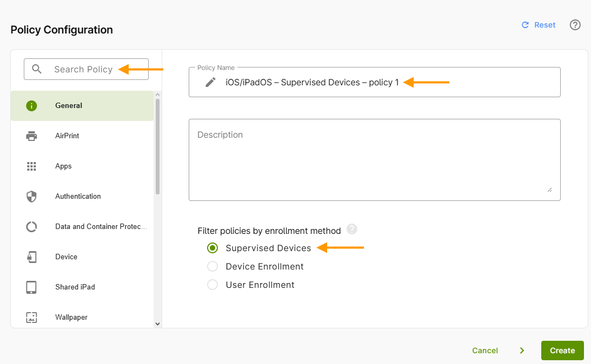Viewport: 591px width, 364px height.
Task: Click the AirPrint printer icon
Action: coord(32,136)
